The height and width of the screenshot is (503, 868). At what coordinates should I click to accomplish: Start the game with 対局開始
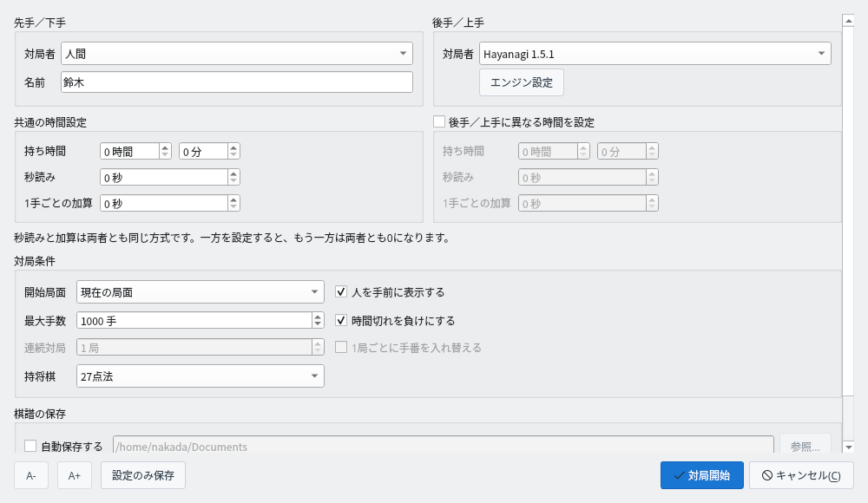point(702,475)
